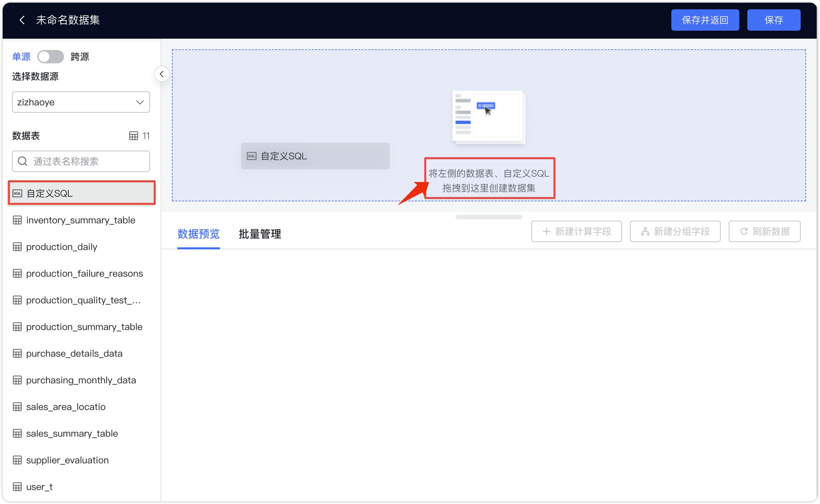The width and height of the screenshot is (820, 504).
Task: Select the purchase_details_data table
Action: (82, 353)
